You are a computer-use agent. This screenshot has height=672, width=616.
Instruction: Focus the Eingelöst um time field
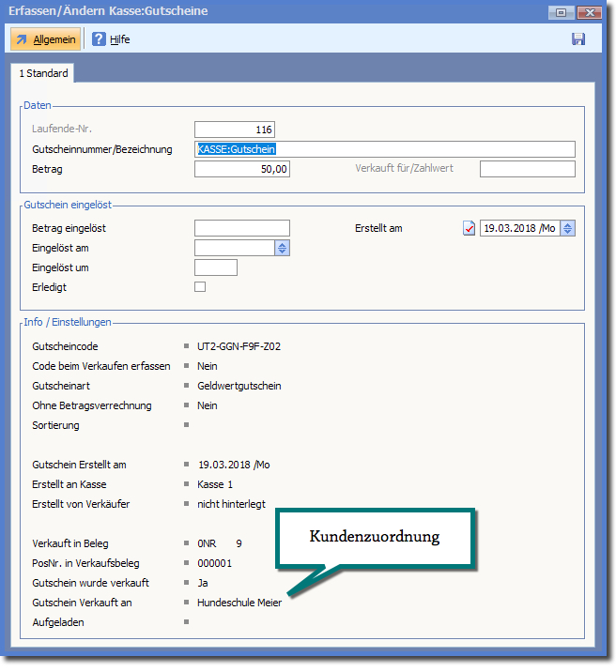click(216, 267)
